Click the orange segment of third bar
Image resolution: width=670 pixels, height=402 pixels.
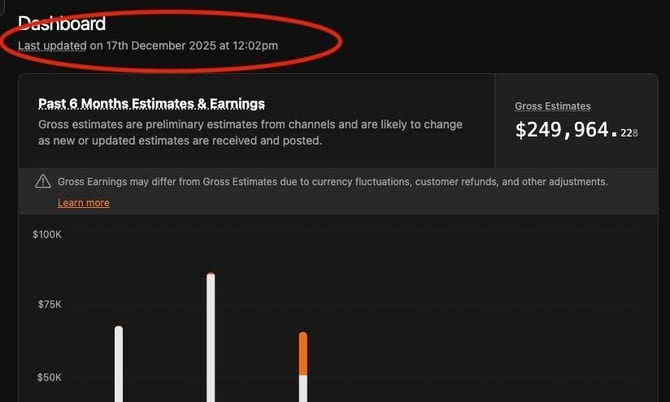303,354
